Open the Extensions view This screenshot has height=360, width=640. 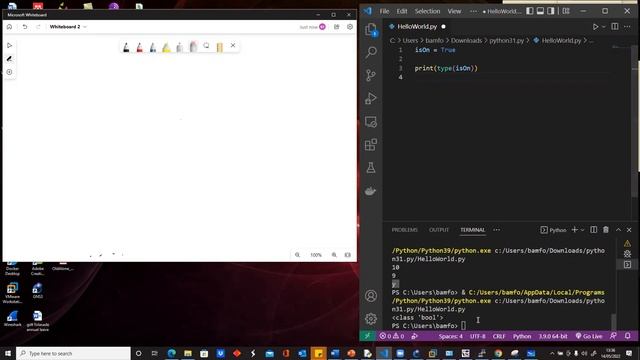tap(371, 144)
